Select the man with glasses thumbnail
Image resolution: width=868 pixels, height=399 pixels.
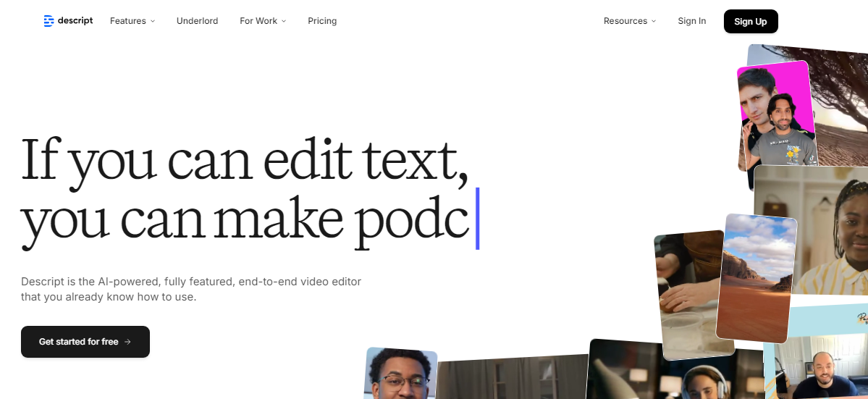click(x=401, y=374)
